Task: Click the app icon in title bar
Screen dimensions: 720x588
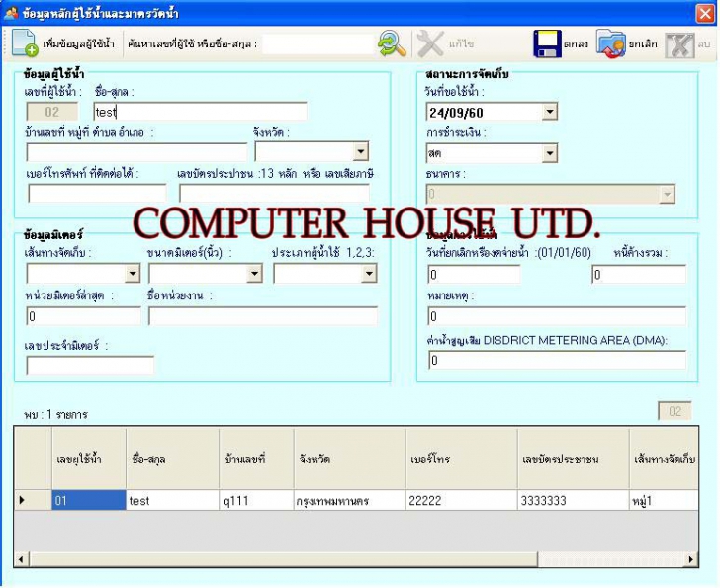Action: tap(11, 13)
